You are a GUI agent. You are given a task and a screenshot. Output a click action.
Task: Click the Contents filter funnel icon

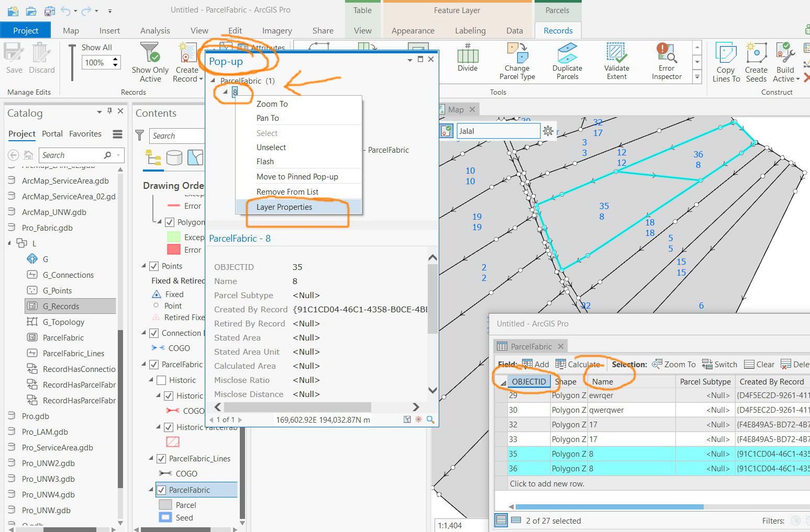click(140, 135)
